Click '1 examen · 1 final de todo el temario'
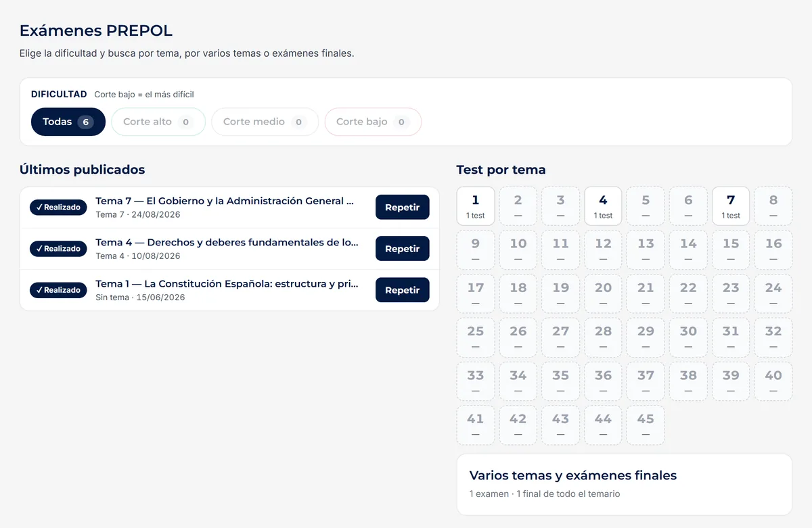The image size is (812, 528). click(x=545, y=494)
